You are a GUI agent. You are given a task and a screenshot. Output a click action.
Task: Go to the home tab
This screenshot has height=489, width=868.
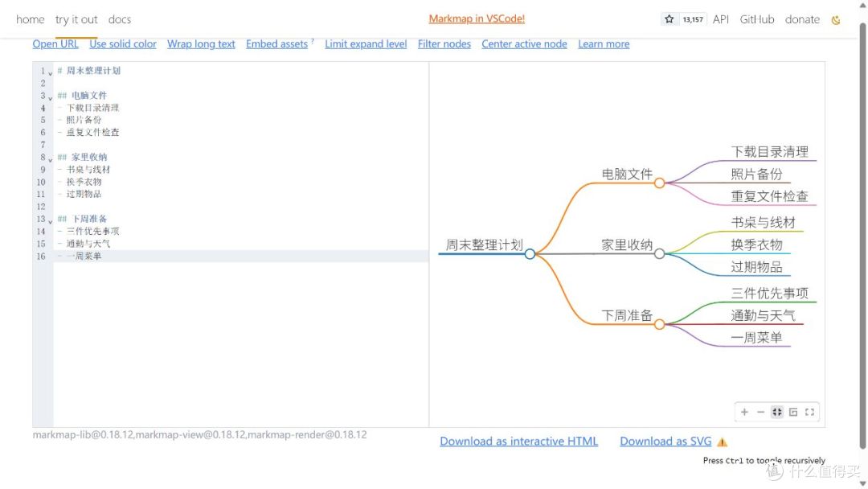coord(31,19)
